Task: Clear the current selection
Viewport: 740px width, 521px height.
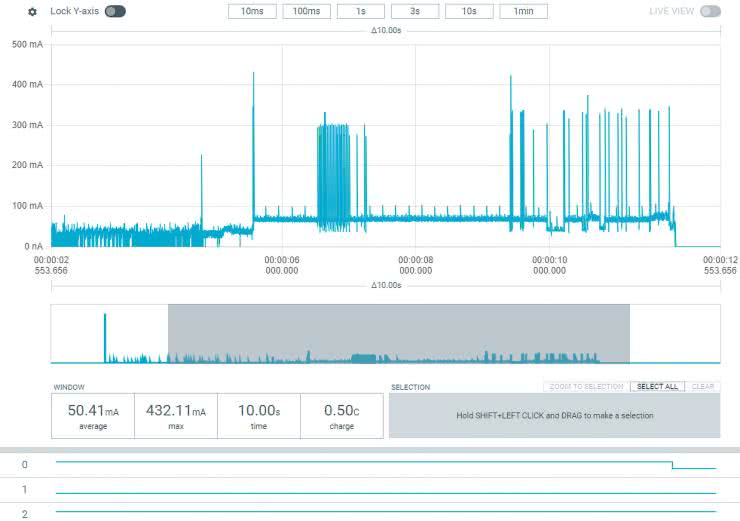Action: (703, 386)
